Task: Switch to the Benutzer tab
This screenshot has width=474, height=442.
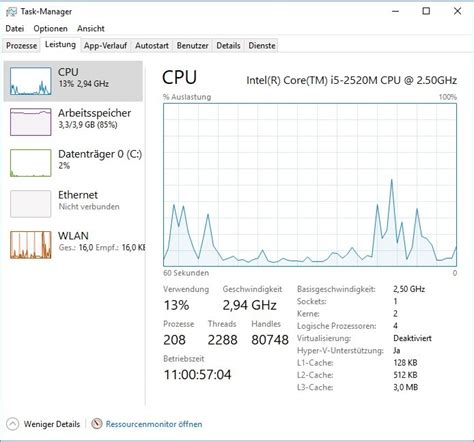Action: (192, 46)
